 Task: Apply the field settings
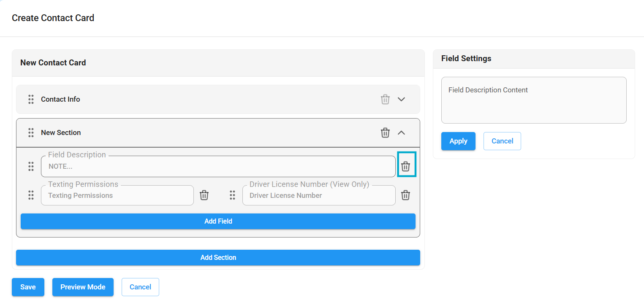coord(458,141)
